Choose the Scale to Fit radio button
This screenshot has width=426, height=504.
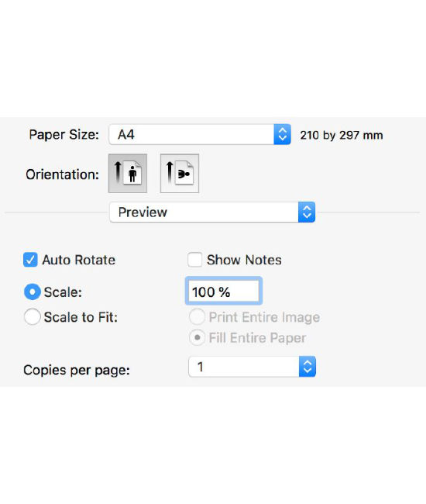32,317
